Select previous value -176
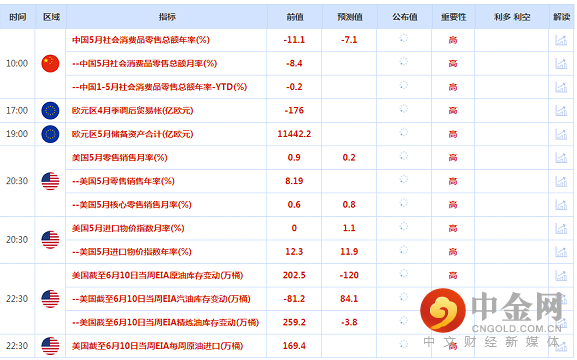The width and height of the screenshot is (577, 360). pos(294,110)
